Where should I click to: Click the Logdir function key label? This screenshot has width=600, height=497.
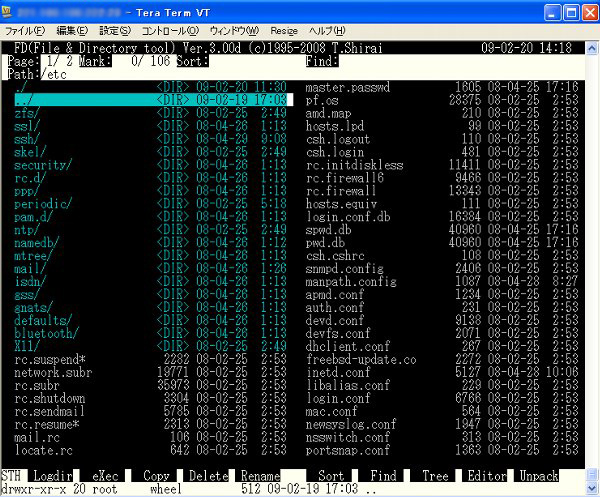51,475
